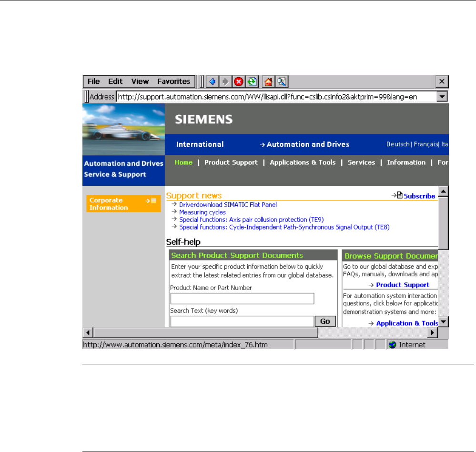This screenshot has width=476, height=452.
Task: Click the Go search button
Action: pos(325,321)
